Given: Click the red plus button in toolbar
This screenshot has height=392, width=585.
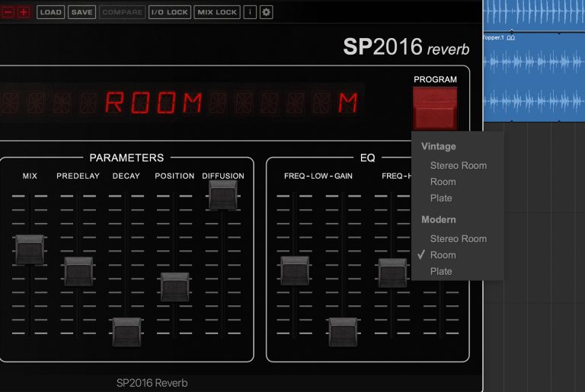Looking at the screenshot, I should (24, 12).
